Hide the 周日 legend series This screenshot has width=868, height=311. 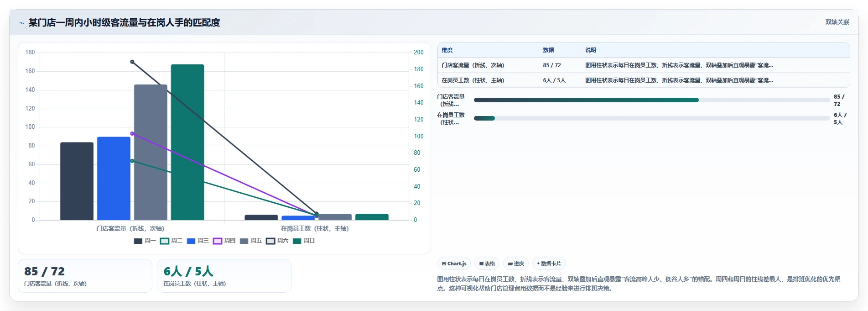pyautogui.click(x=304, y=241)
